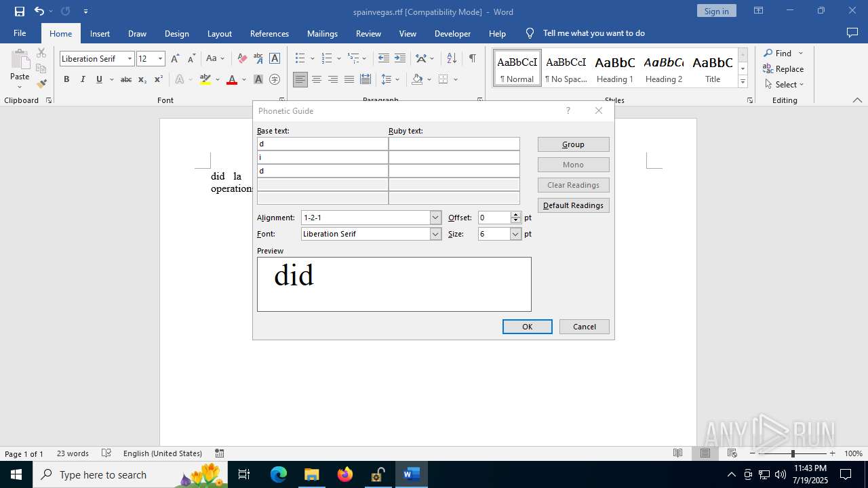
Task: Click Increase Font Size icon
Action: coord(175,58)
